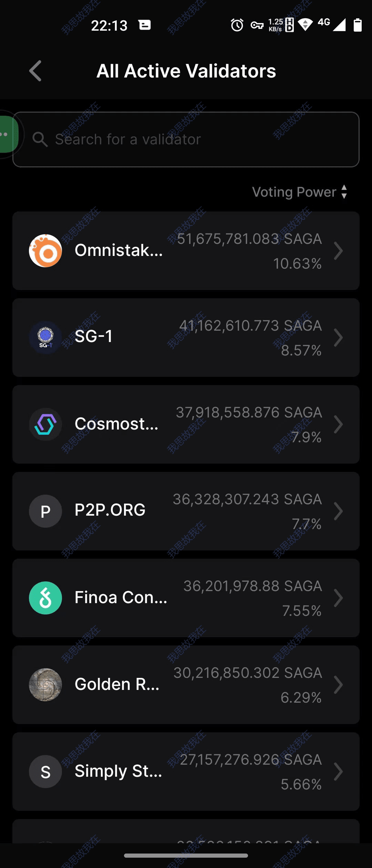372x868 pixels.
Task: Tap the P2P.ORG letter avatar
Action: (x=45, y=511)
